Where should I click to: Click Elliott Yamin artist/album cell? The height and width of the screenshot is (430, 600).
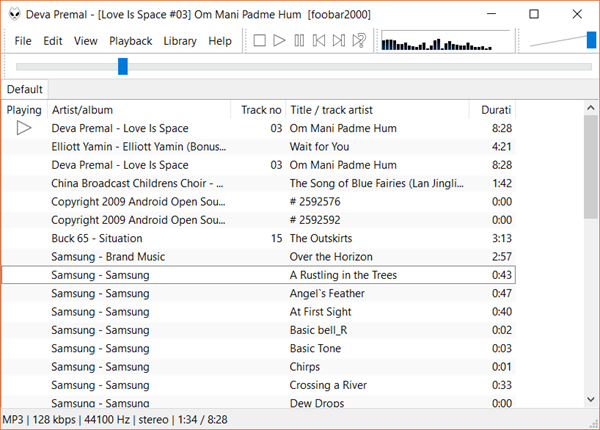tap(139, 147)
